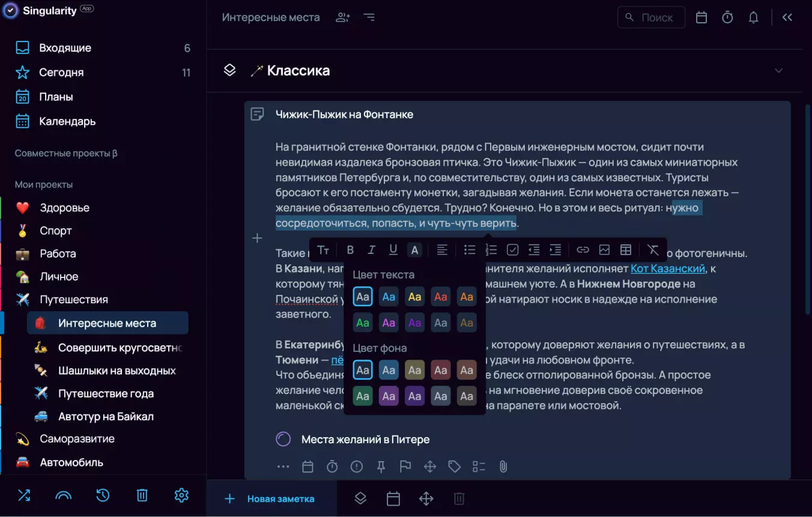Select the blue background color swatch
The height and width of the screenshot is (517, 812).
pos(389,370)
